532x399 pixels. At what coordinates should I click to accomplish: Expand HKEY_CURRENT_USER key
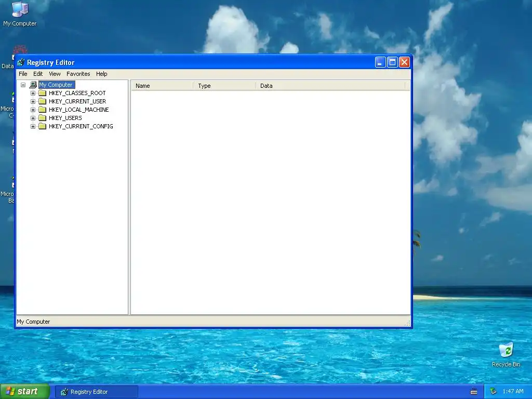point(33,101)
